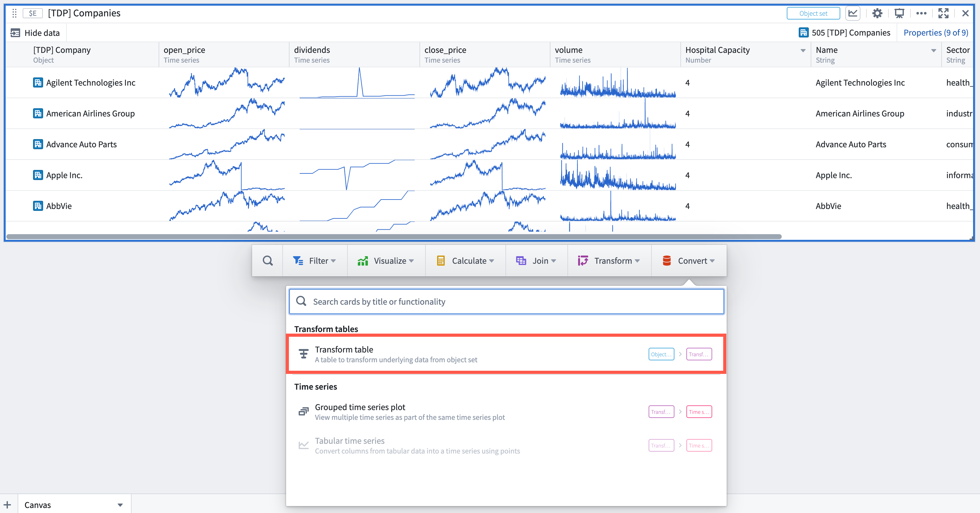
Task: Open Properties (9 of 9) link
Action: coord(936,33)
